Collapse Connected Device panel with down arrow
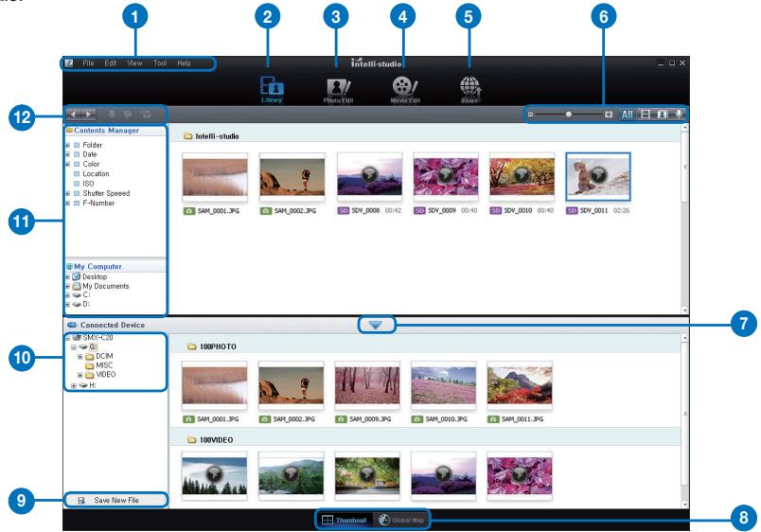This screenshot has height=532, width=761. (376, 325)
